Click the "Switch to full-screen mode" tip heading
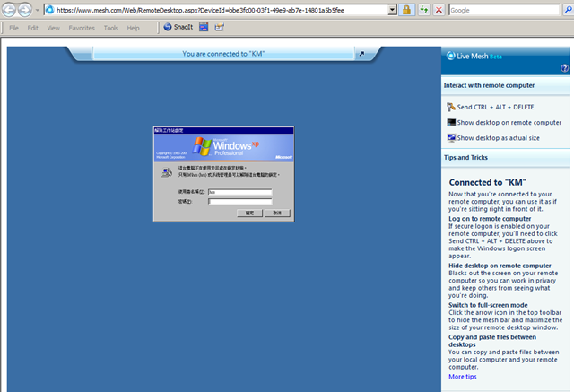This screenshot has height=392, width=574. click(488, 305)
